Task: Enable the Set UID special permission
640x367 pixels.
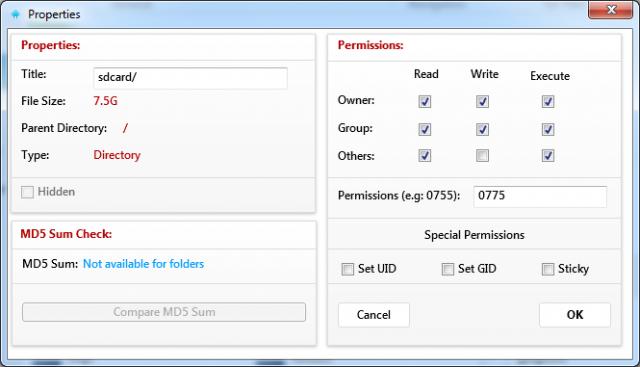Action: click(x=347, y=269)
